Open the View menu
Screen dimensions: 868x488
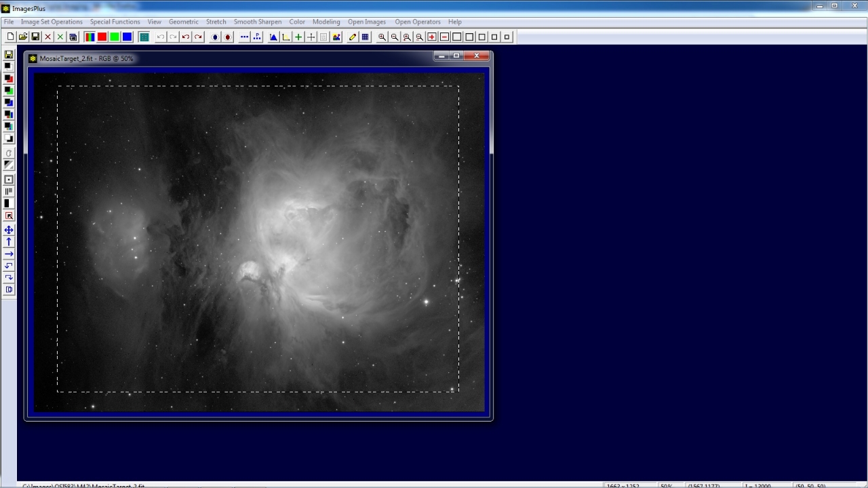pos(155,22)
